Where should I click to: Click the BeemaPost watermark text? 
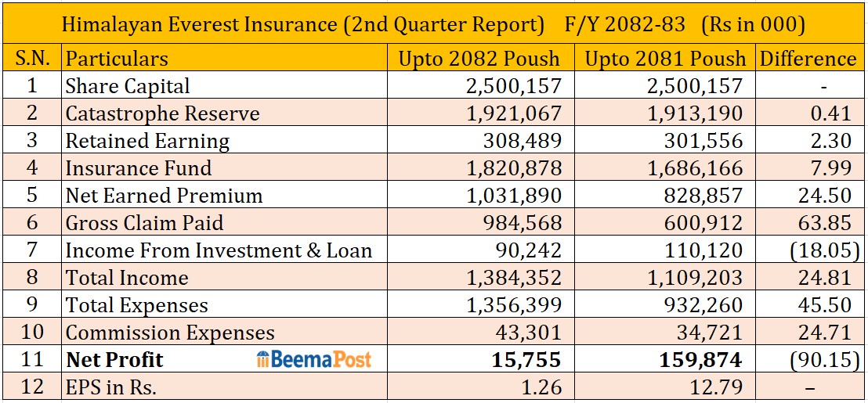click(x=320, y=360)
